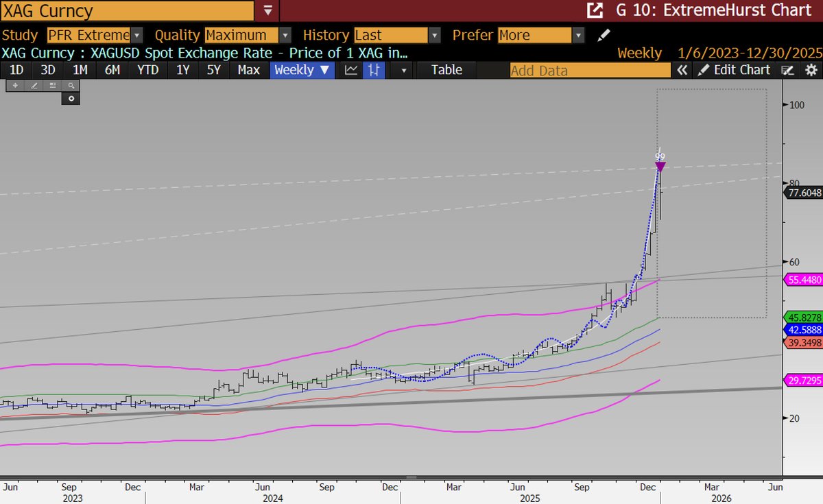Switch to the YTD time range tab

147,69
